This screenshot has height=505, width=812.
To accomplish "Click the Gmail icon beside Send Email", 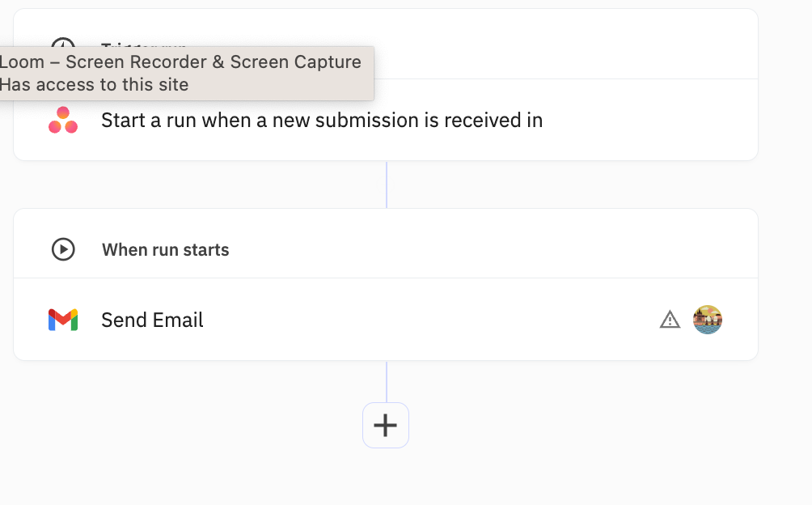I will point(63,320).
